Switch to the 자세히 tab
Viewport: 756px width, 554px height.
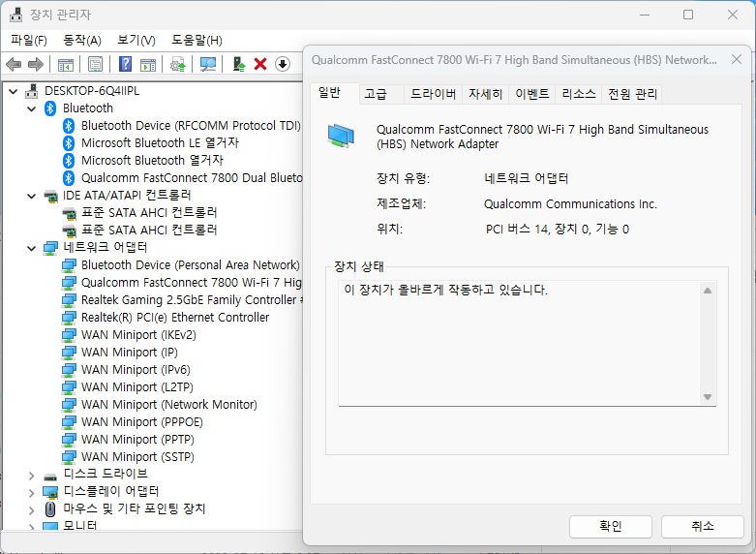[x=486, y=94]
